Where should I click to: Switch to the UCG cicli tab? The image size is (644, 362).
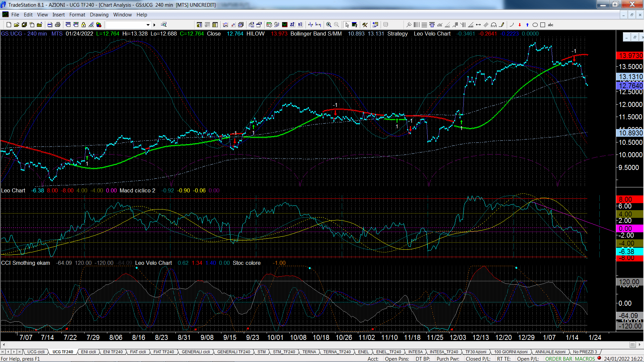(36, 352)
